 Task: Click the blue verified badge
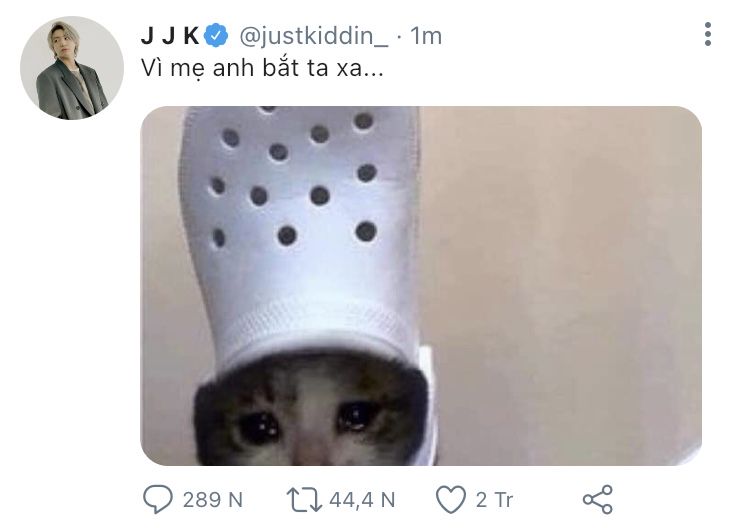[x=216, y=35]
